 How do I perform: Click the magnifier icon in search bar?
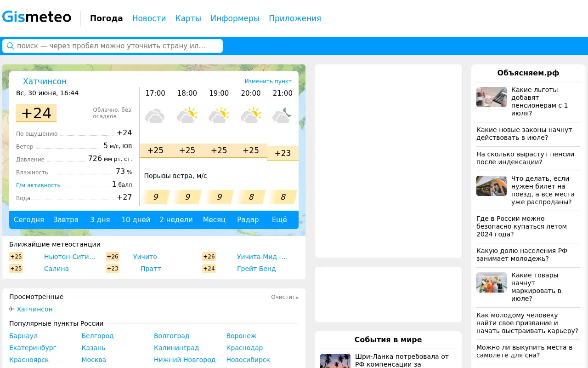pyautogui.click(x=10, y=46)
